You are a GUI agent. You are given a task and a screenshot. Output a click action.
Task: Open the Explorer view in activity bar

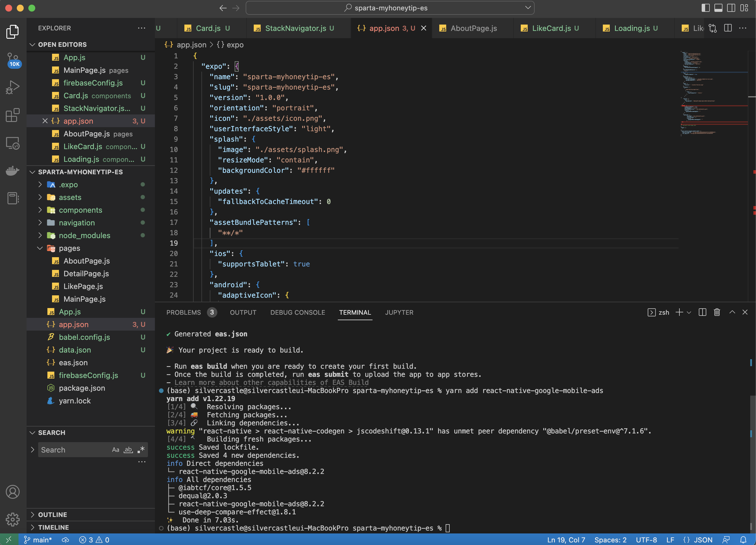click(x=13, y=31)
